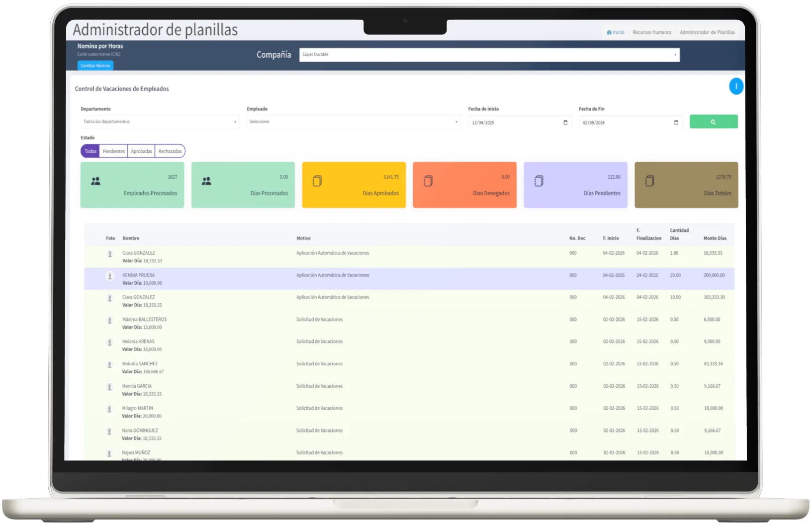Click the Cambiar Nómina button
This screenshot has width=812, height=528.
[x=95, y=66]
